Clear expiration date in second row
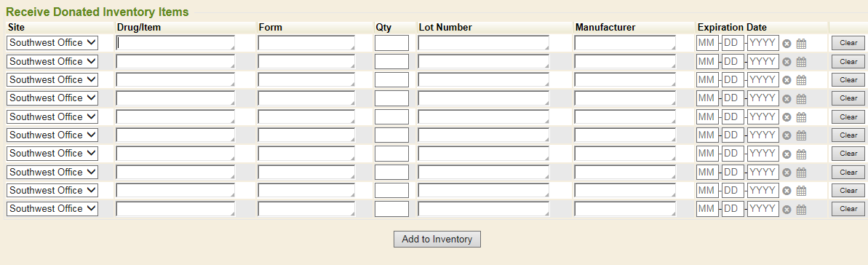The image size is (868, 265). pos(787,62)
